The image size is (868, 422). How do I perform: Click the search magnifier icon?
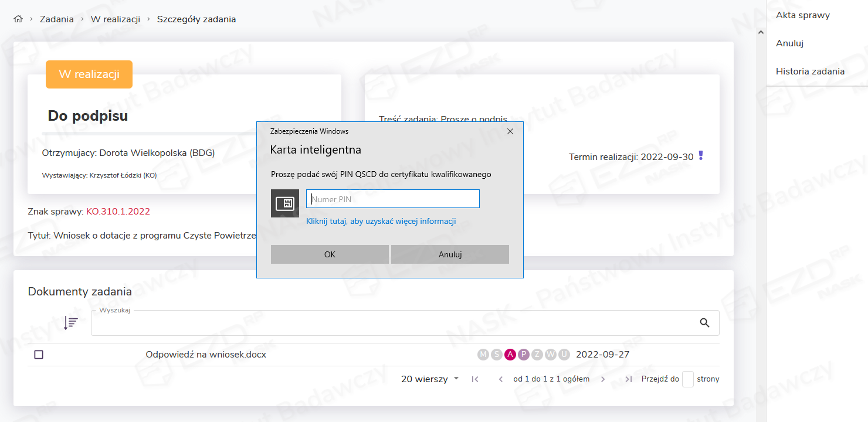[705, 323]
